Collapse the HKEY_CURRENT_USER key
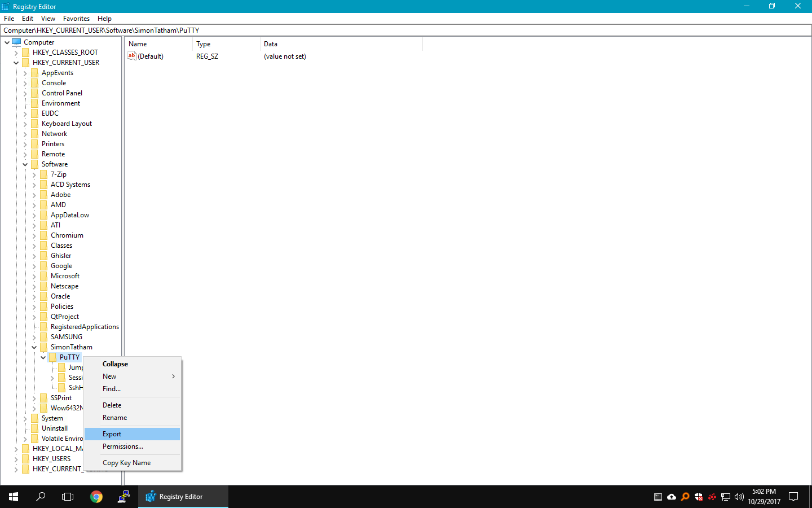The height and width of the screenshot is (508, 812). [16, 63]
